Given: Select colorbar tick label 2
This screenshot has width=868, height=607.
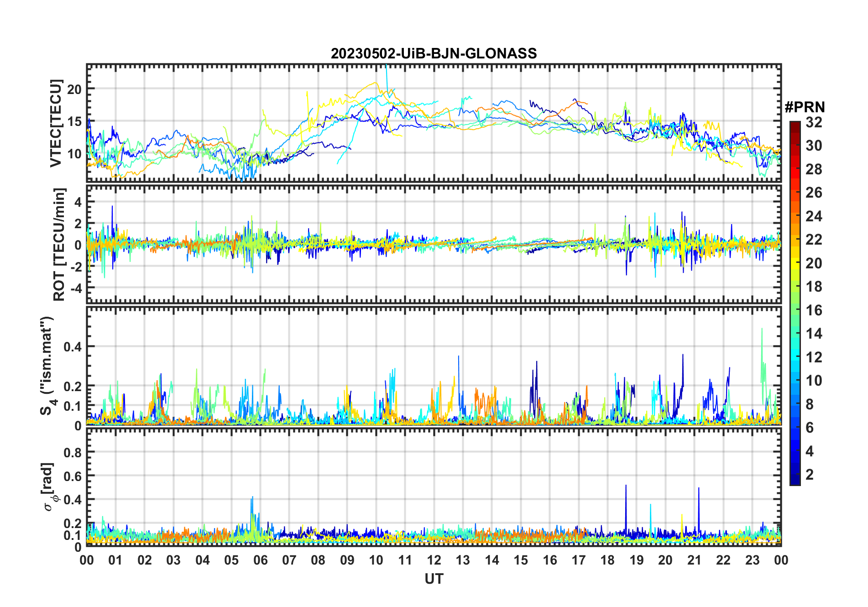Looking at the screenshot, I should point(810,475).
